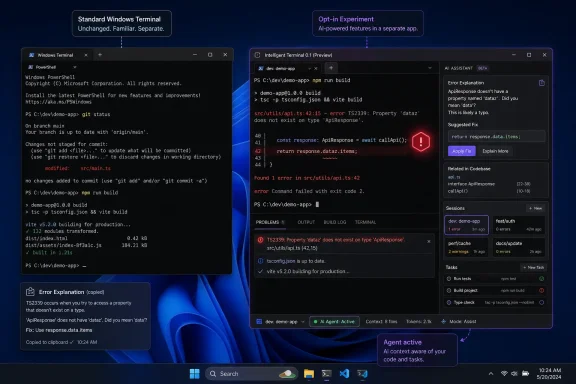The image size is (576, 384).
Task: Click checkmark icon beside vite v5.2.0 building
Action: pyautogui.click(x=260, y=271)
